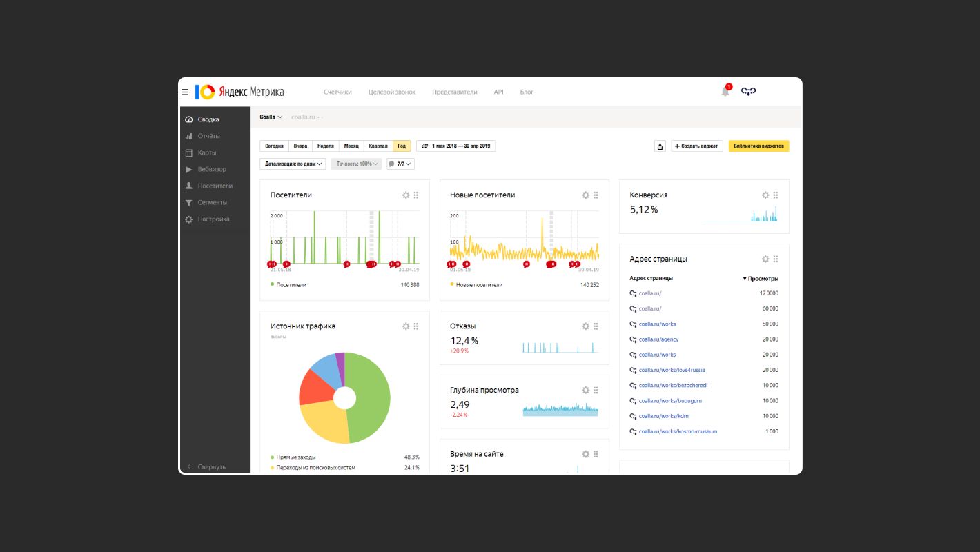This screenshot has height=552, width=980.
Task: Open settings gear on Посетители widget
Action: coord(406,195)
